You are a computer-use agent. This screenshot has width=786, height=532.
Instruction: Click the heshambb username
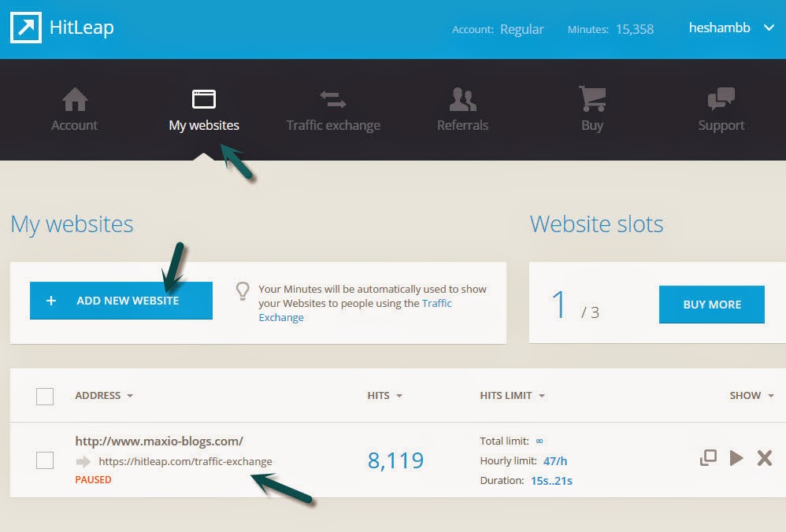[x=719, y=28]
